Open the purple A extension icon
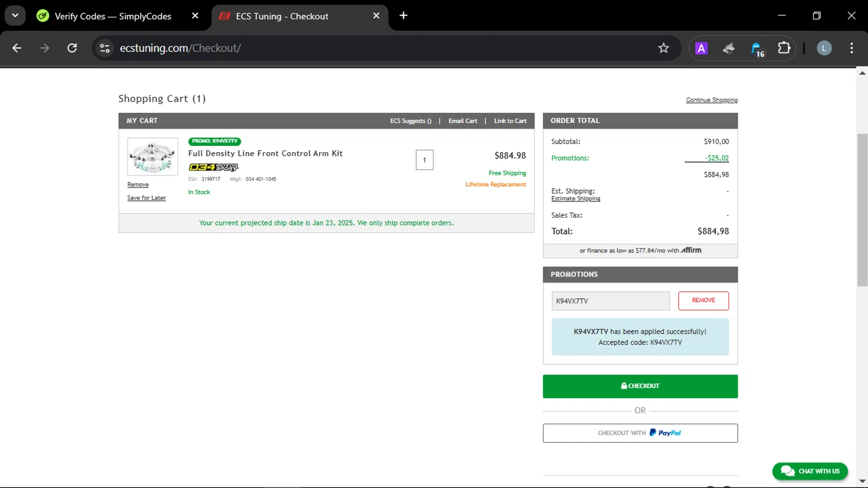Screen dimensions: 868x488 (x=701, y=49)
